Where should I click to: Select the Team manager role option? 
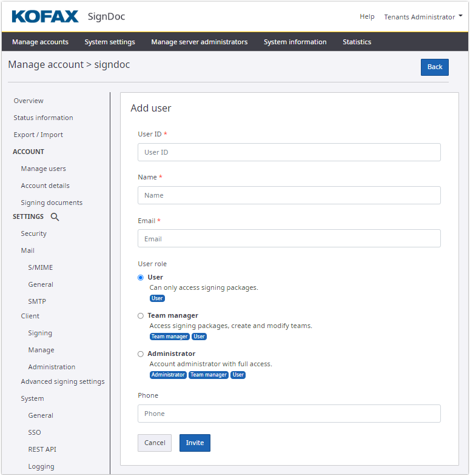141,316
